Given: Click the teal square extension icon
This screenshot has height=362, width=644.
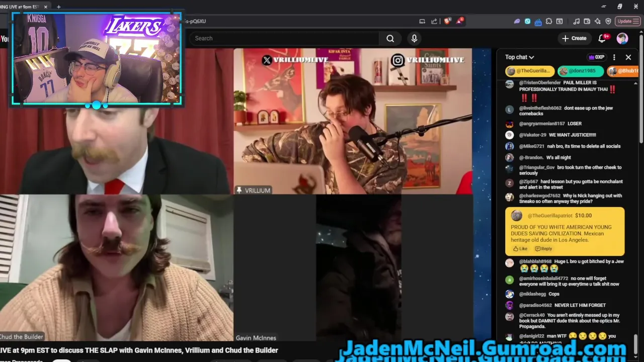Looking at the screenshot, I should [527, 21].
